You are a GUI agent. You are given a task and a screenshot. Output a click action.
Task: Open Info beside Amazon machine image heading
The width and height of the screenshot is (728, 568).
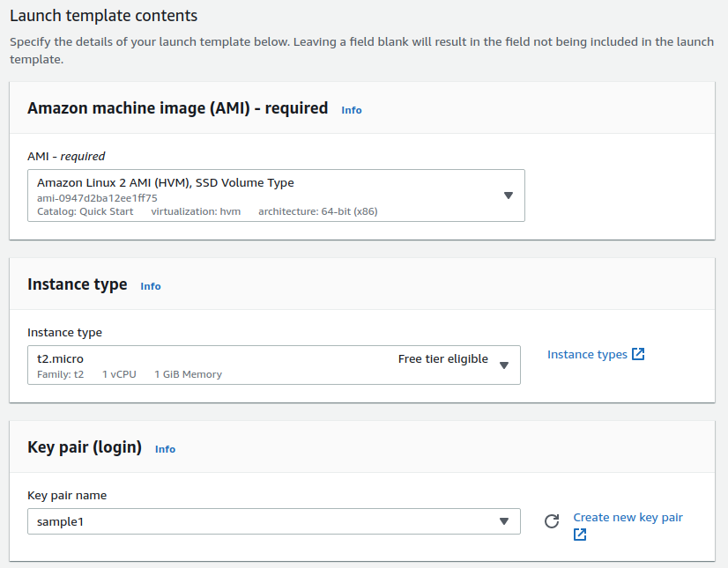coord(352,110)
